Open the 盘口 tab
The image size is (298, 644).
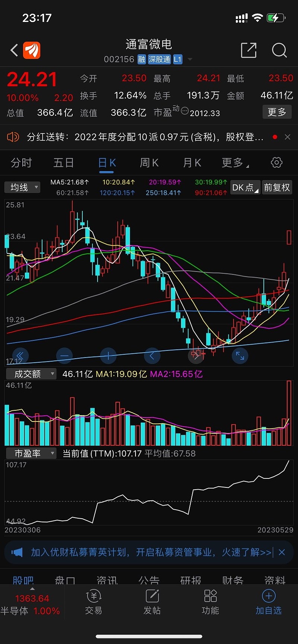coord(65,580)
